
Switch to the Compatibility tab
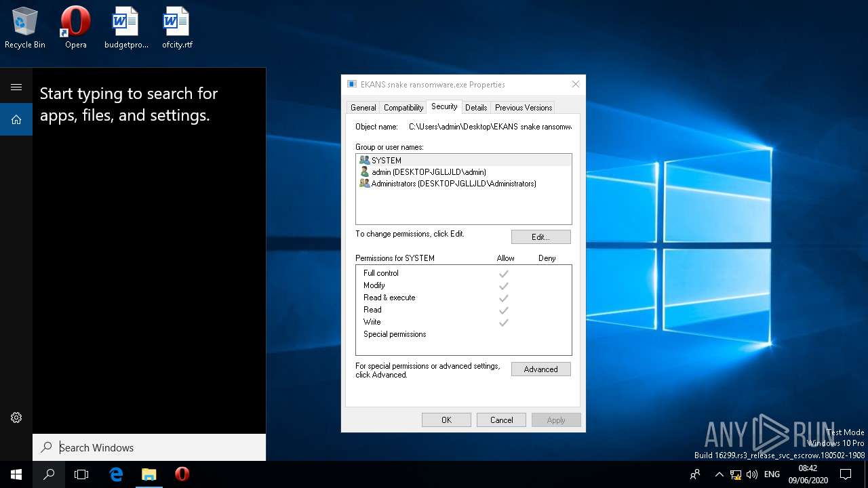pyautogui.click(x=403, y=107)
